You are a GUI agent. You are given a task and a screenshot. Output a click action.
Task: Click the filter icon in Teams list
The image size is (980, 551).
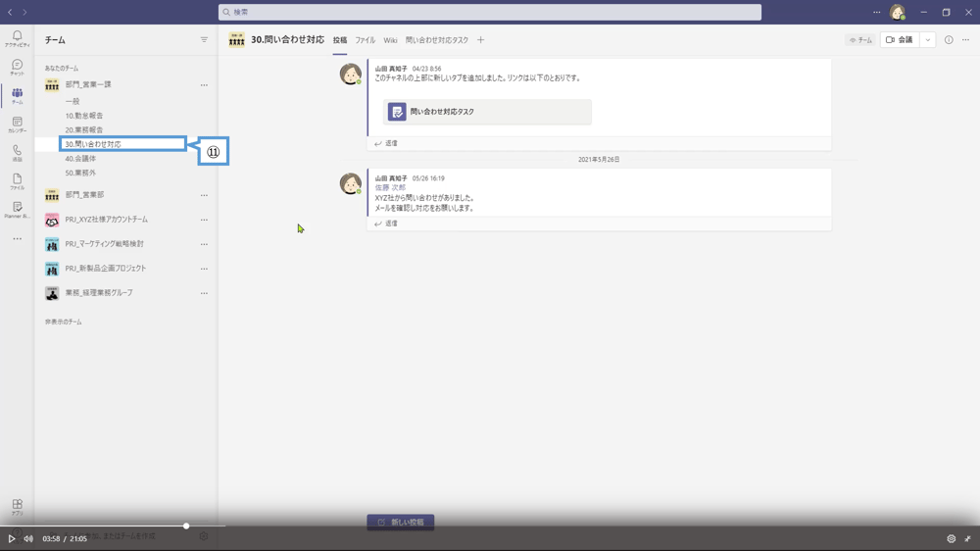pyautogui.click(x=204, y=40)
